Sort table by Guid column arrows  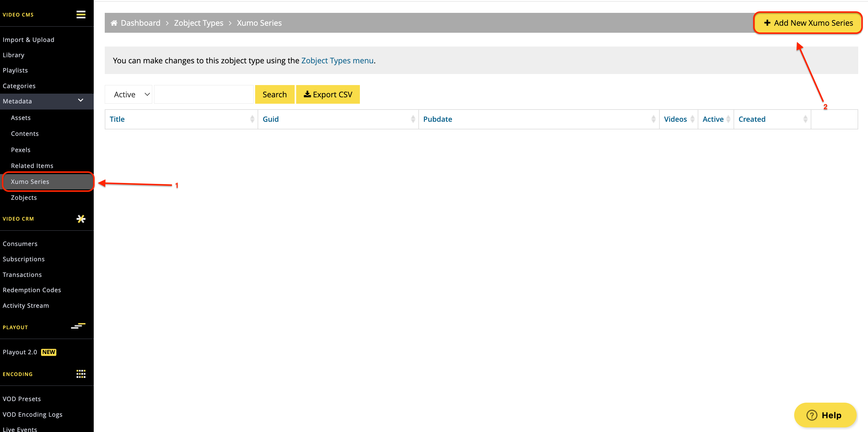[x=413, y=119]
